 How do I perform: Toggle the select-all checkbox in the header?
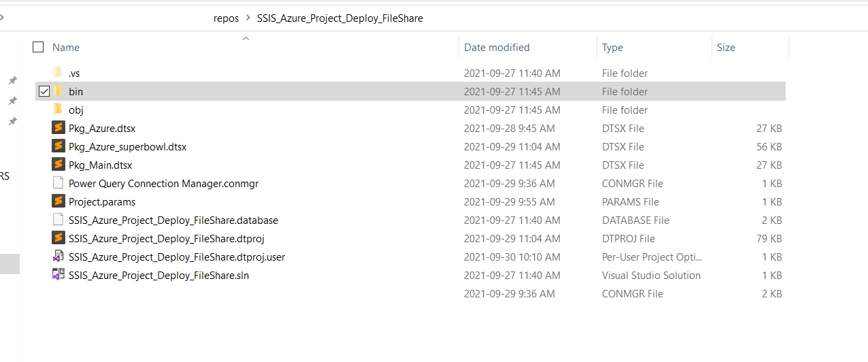[x=38, y=47]
